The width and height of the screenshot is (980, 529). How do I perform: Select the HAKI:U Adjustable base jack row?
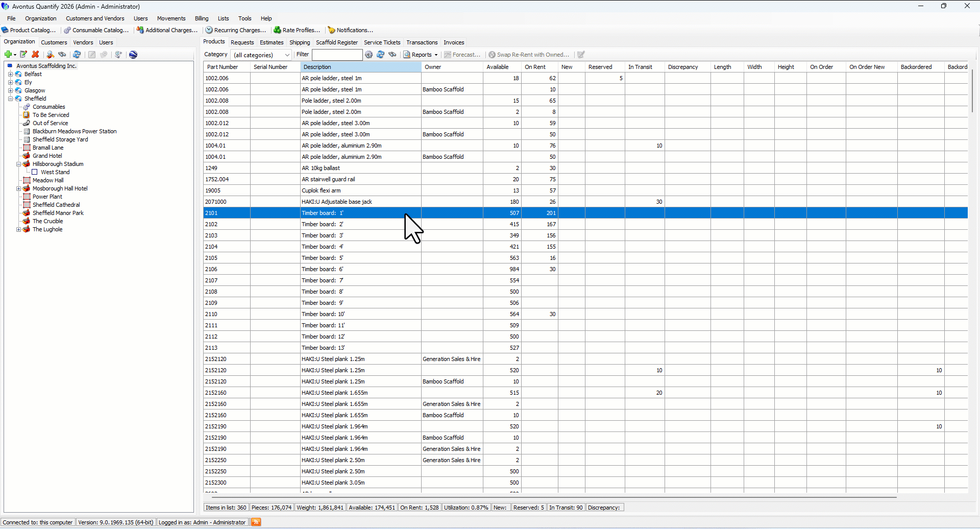[585, 202]
